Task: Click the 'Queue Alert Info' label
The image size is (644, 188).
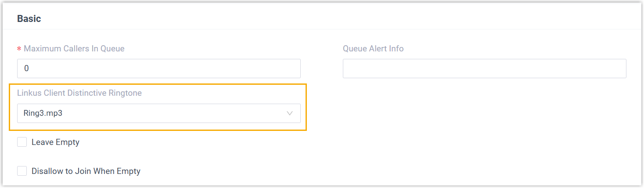Action: coord(373,49)
